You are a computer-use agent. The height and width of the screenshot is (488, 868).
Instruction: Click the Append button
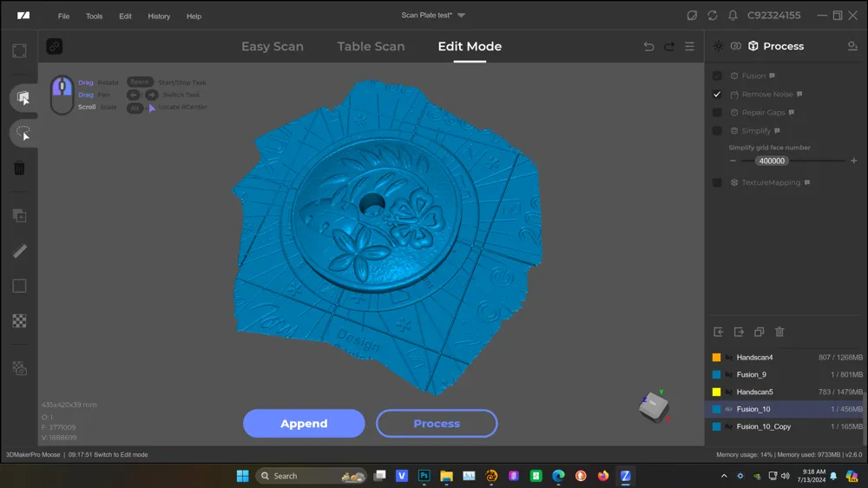[304, 424]
